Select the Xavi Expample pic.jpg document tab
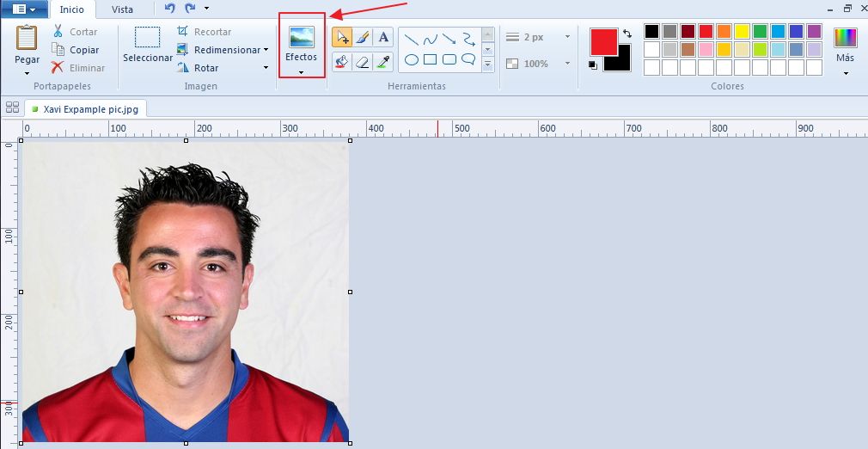 point(86,109)
